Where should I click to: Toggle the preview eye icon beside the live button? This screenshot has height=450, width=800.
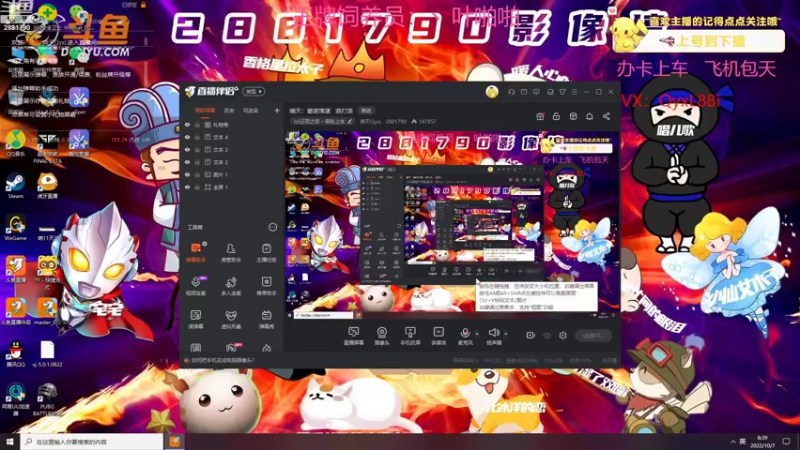(x=547, y=335)
